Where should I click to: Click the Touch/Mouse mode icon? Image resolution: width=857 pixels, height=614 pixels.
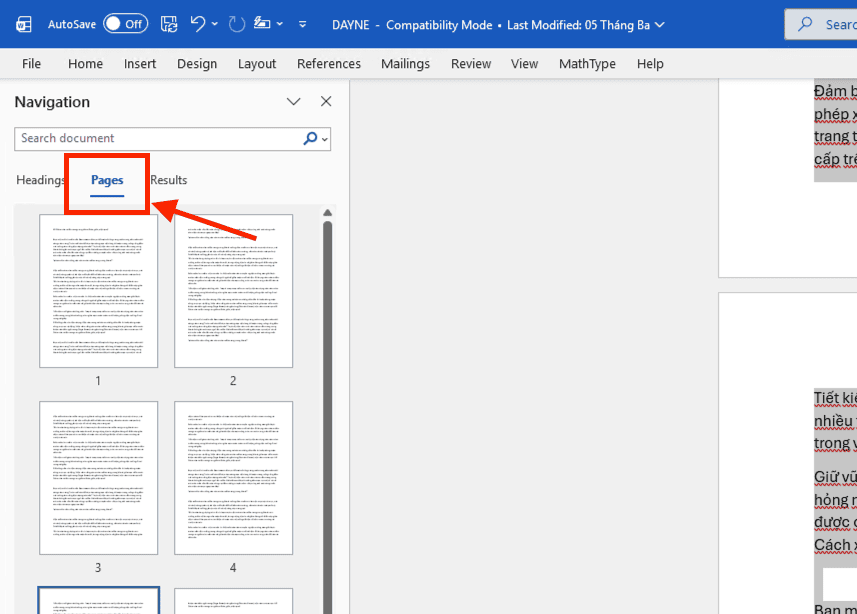262,24
